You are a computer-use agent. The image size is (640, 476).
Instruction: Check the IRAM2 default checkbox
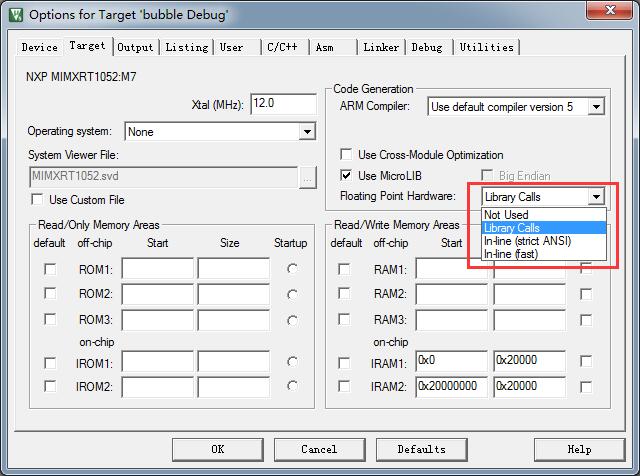(344, 386)
